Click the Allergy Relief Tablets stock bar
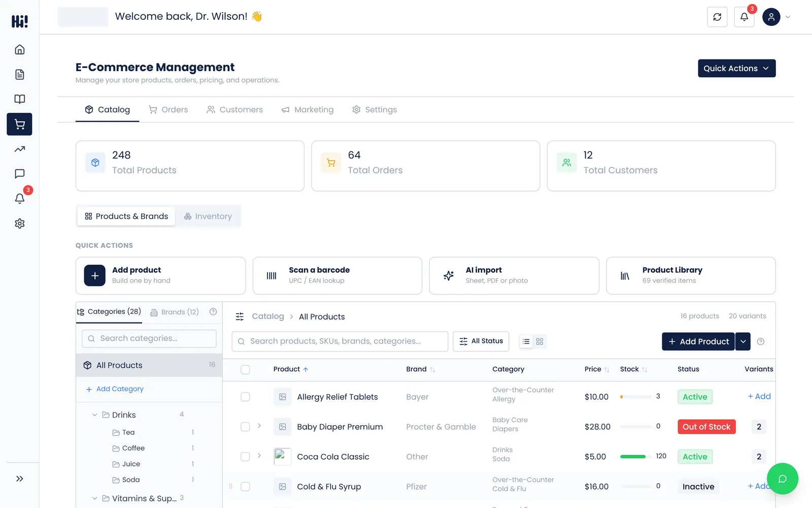 pos(636,397)
